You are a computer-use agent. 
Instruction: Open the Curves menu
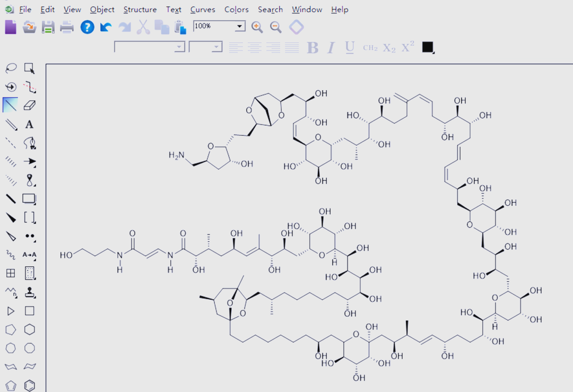203,10
